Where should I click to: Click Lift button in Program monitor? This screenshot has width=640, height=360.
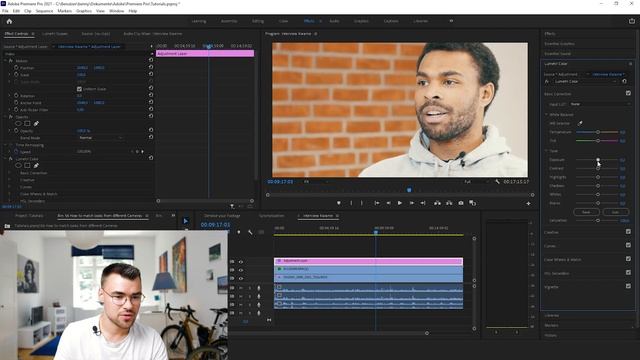coord(437,203)
